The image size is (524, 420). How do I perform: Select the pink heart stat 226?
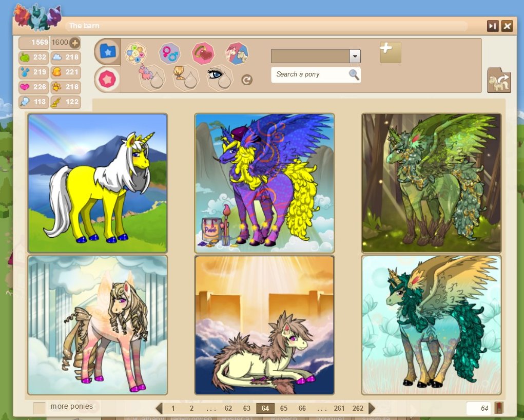33,87
